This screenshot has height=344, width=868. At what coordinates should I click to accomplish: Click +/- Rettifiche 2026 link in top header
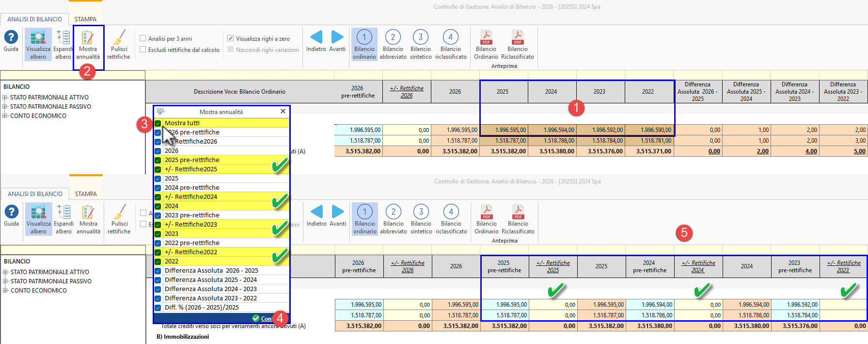click(x=407, y=92)
